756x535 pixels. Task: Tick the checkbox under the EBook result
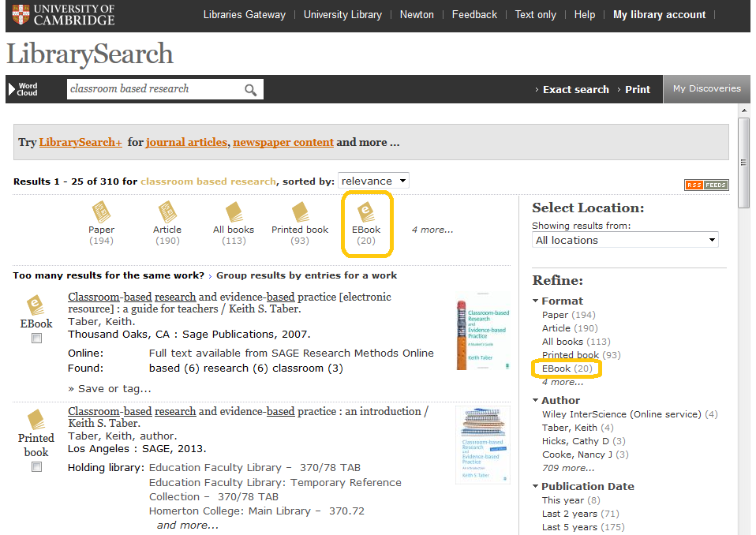click(36, 339)
